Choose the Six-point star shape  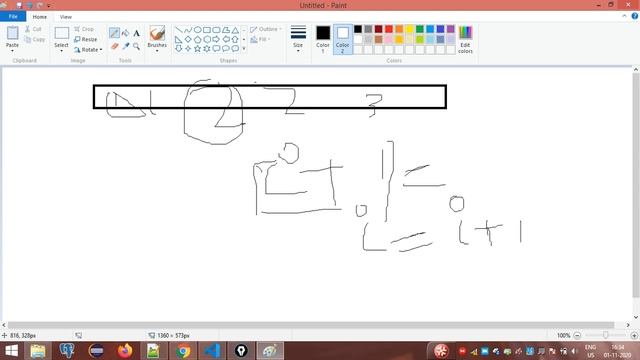pyautogui.click(x=207, y=49)
